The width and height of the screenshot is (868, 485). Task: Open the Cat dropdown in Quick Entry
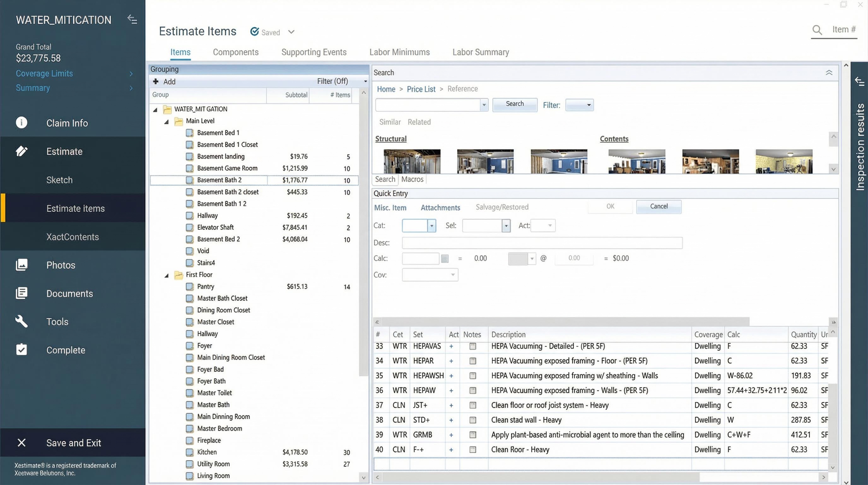[432, 226]
